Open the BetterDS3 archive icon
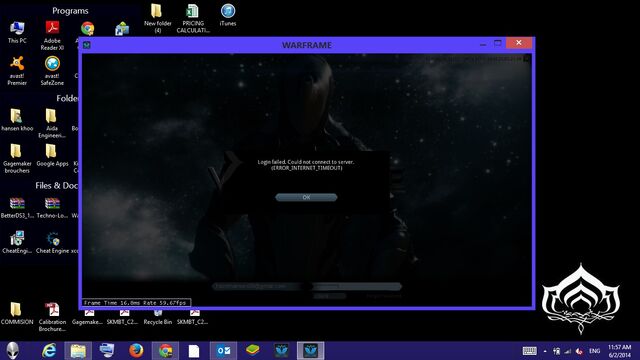The height and width of the screenshot is (360, 640). click(17, 207)
